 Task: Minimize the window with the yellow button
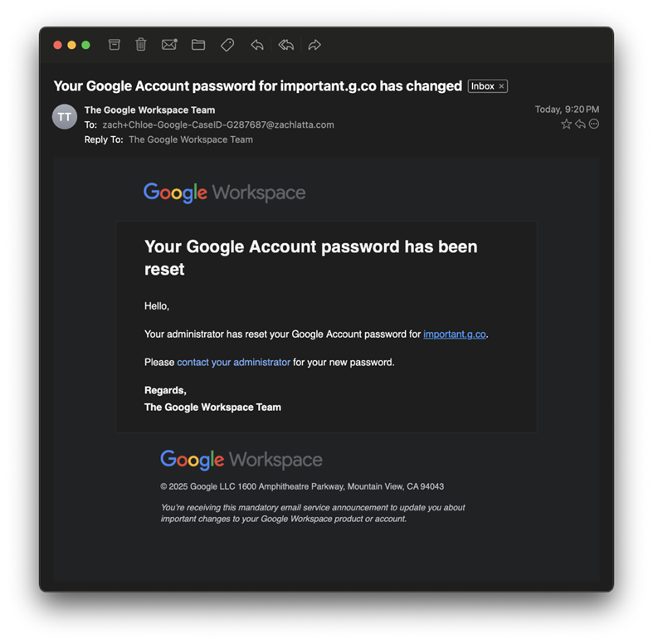coord(71,45)
